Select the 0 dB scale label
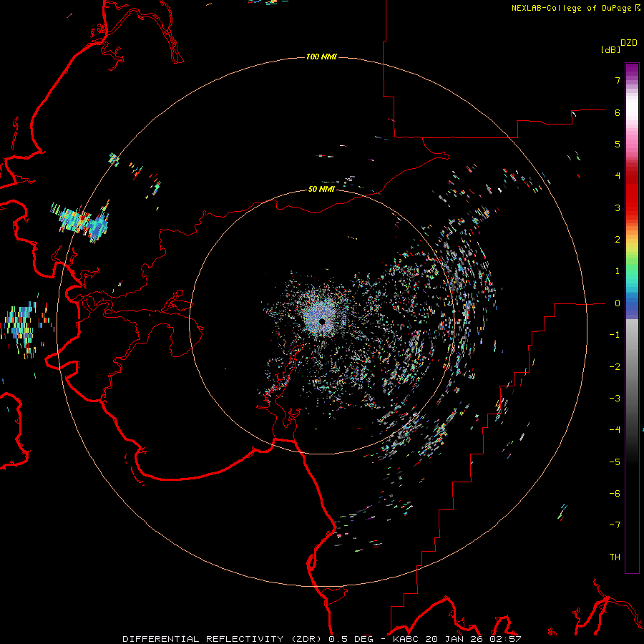The width and height of the screenshot is (644, 644). point(618,303)
